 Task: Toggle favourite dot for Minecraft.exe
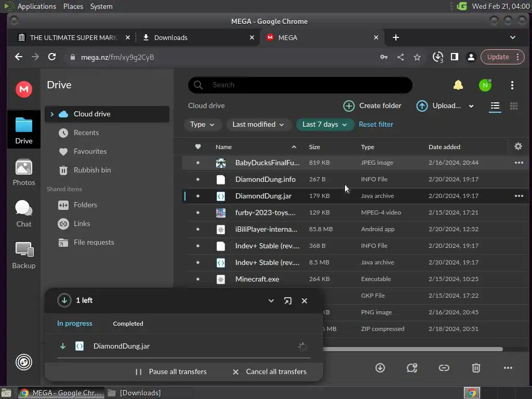[x=198, y=279]
